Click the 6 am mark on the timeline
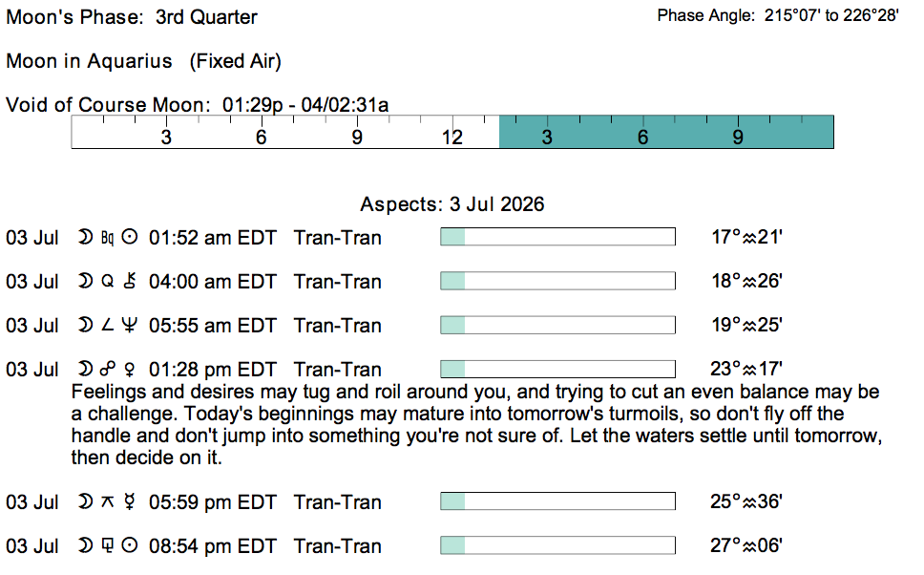Image resolution: width=924 pixels, height=575 pixels. (261, 138)
